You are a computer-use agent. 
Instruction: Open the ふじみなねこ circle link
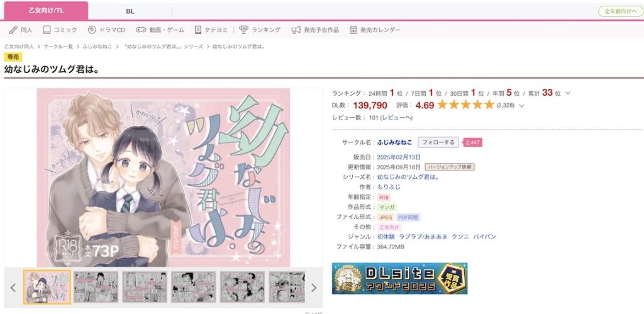click(395, 142)
